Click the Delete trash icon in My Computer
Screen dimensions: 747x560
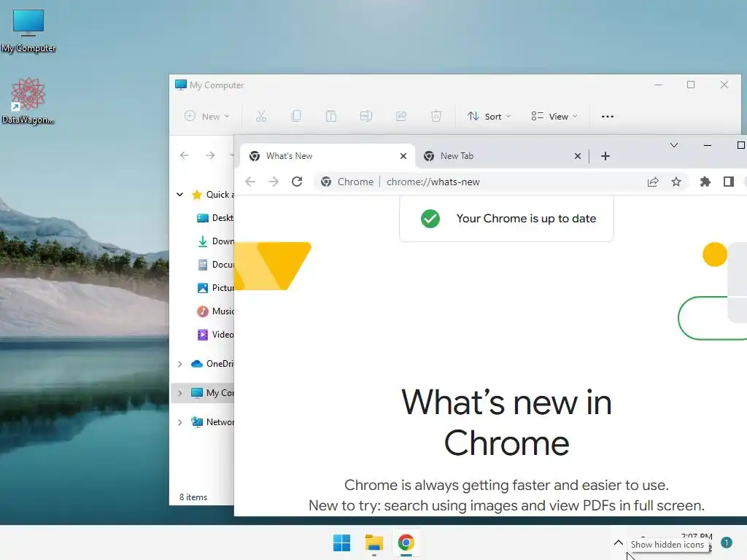click(436, 116)
